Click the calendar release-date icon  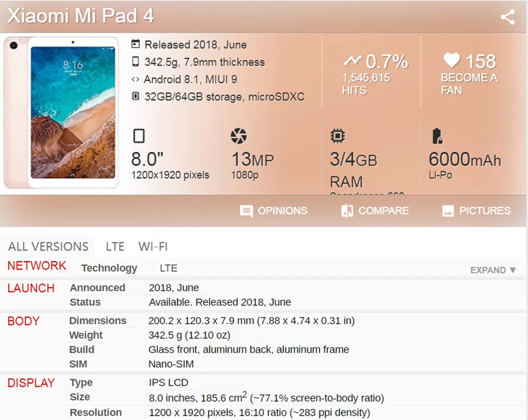click(x=135, y=44)
